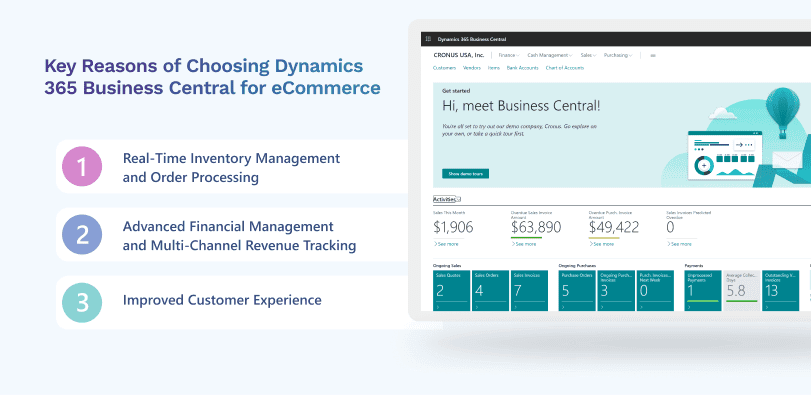The image size is (811, 395).
Task: Open the Unprocessed Payments tile
Action: tap(703, 291)
